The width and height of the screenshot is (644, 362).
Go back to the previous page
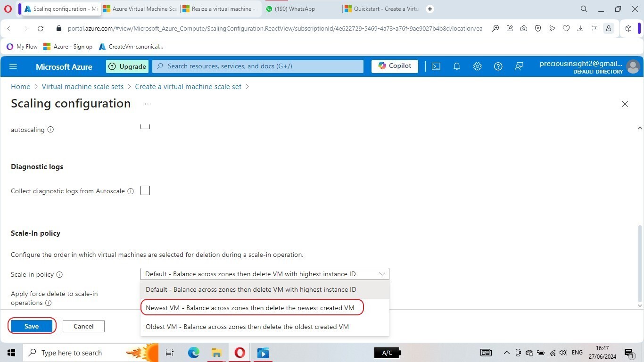pyautogui.click(x=8, y=29)
